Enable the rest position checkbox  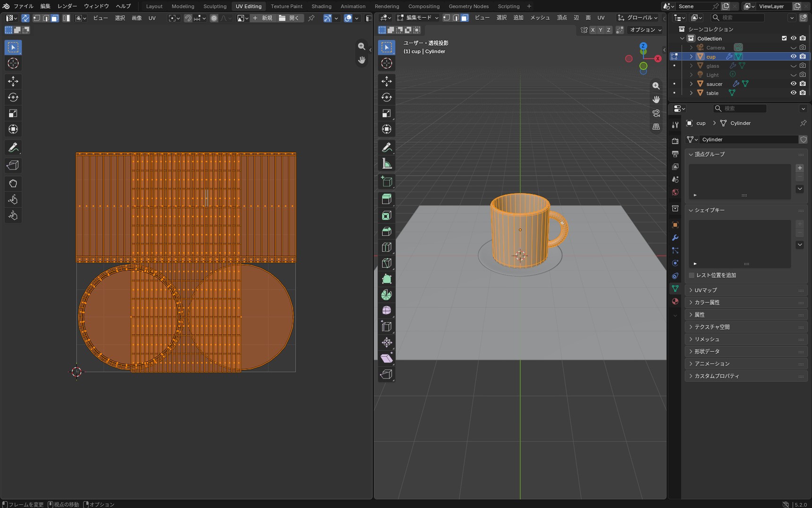pos(692,275)
